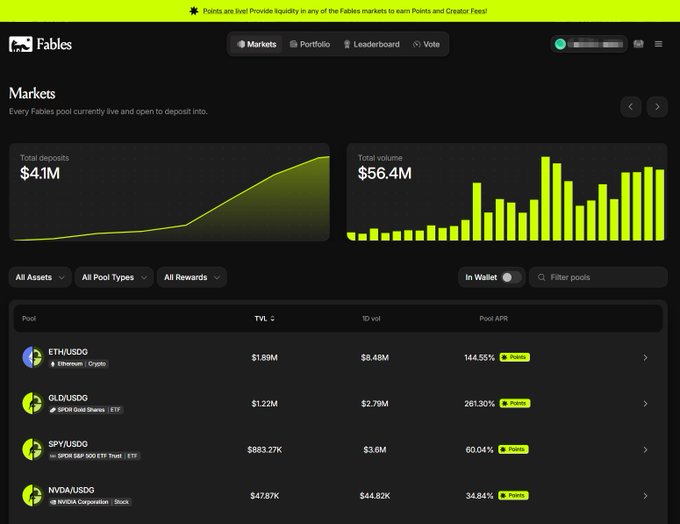The height and width of the screenshot is (524, 680).
Task: Click the Ethereum | Crypto tag
Action: (78, 364)
